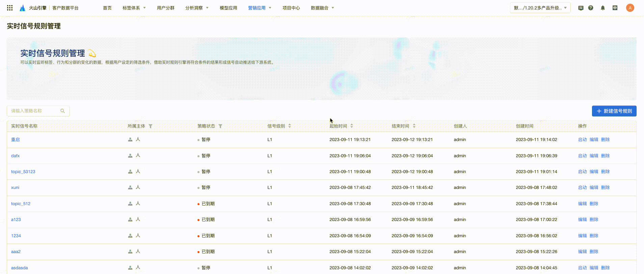Open the 项目中心 menu item
Image resolution: width=644 pixels, height=274 pixels.
(291, 8)
